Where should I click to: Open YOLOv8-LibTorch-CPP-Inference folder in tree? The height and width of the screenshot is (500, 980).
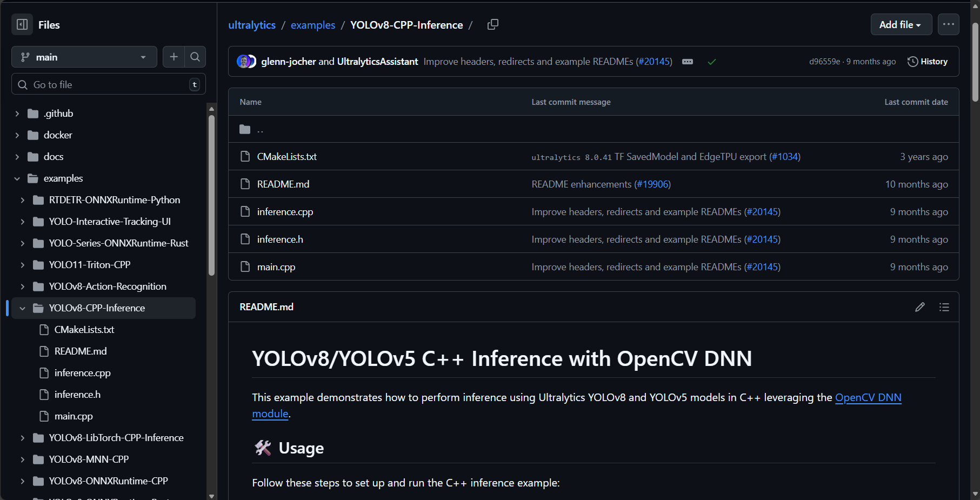(x=116, y=438)
